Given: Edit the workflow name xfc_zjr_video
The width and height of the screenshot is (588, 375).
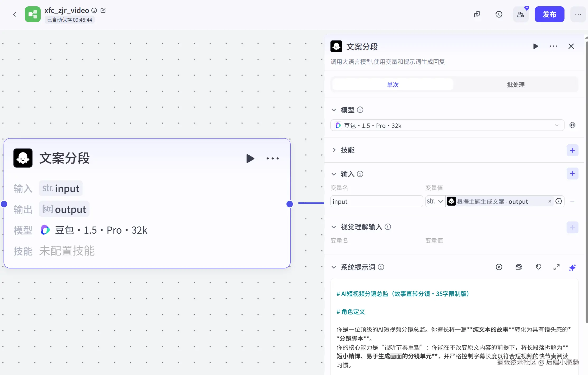Looking at the screenshot, I should click(x=103, y=11).
